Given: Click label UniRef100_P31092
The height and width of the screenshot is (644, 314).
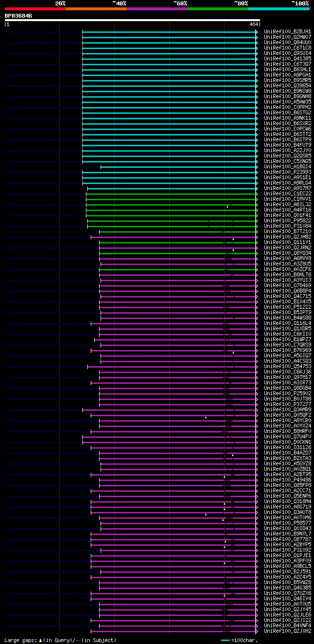Looking at the screenshot, I should coord(288,550).
